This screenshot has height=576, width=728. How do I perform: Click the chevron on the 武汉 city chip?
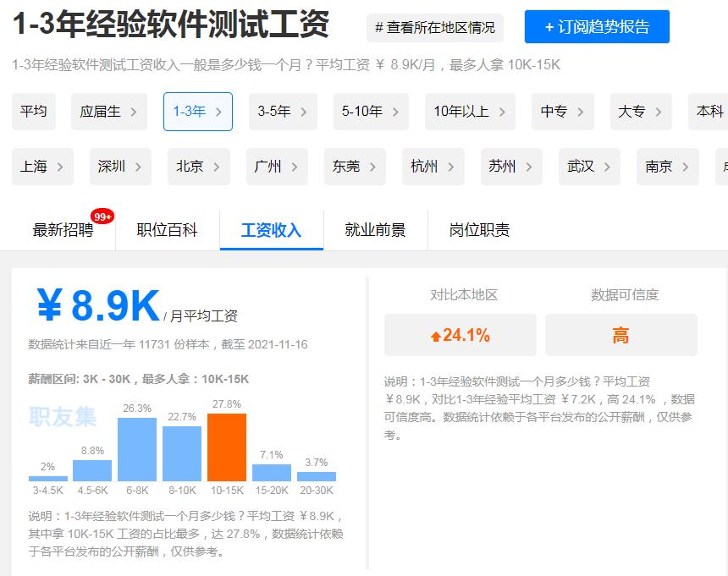[606, 167]
